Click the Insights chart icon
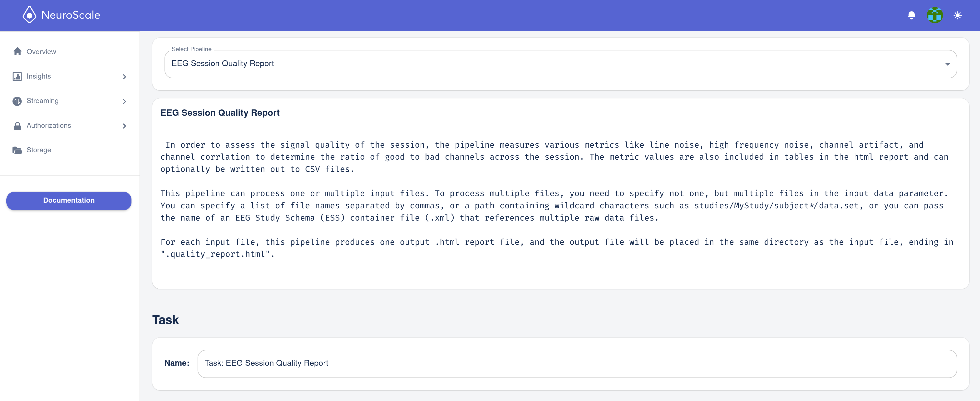Screen dimensions: 980x401 [17, 76]
